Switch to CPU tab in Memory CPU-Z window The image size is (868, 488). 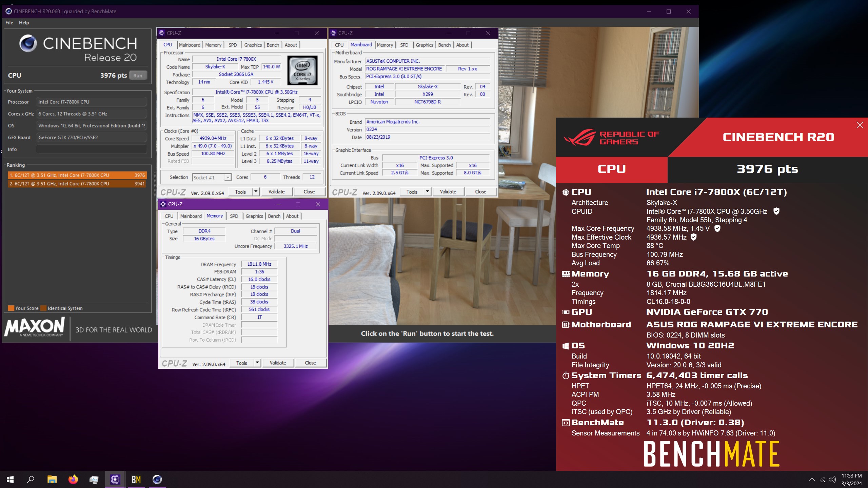pos(169,216)
